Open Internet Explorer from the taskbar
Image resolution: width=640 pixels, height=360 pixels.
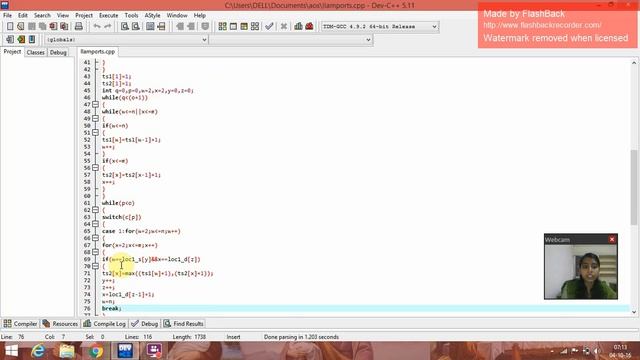click(38, 351)
